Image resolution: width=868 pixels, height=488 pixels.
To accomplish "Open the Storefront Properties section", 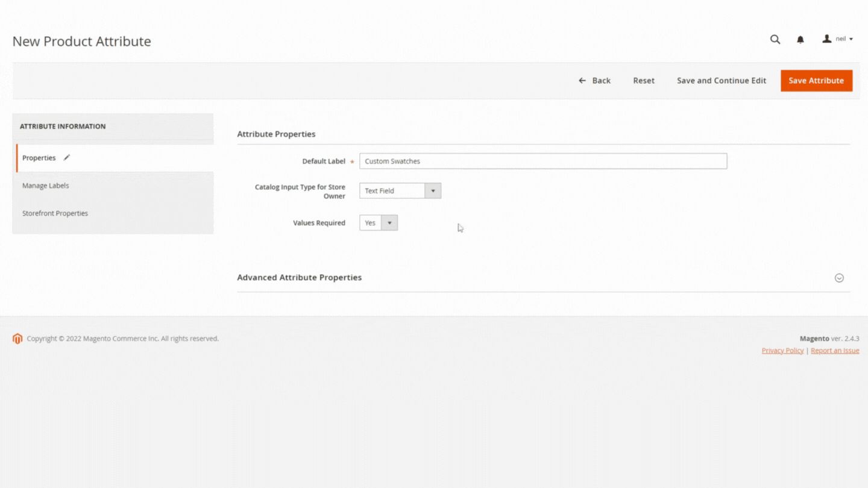I will pos(55,213).
